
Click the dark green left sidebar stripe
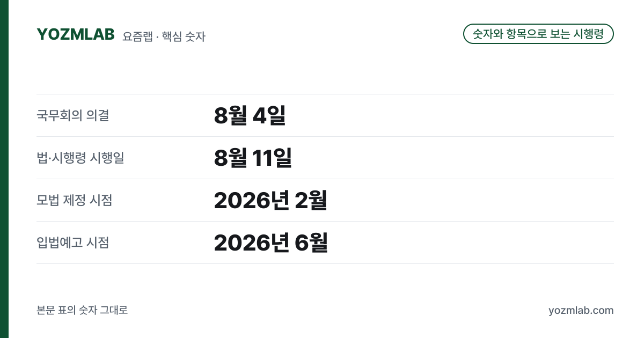pos(4,169)
